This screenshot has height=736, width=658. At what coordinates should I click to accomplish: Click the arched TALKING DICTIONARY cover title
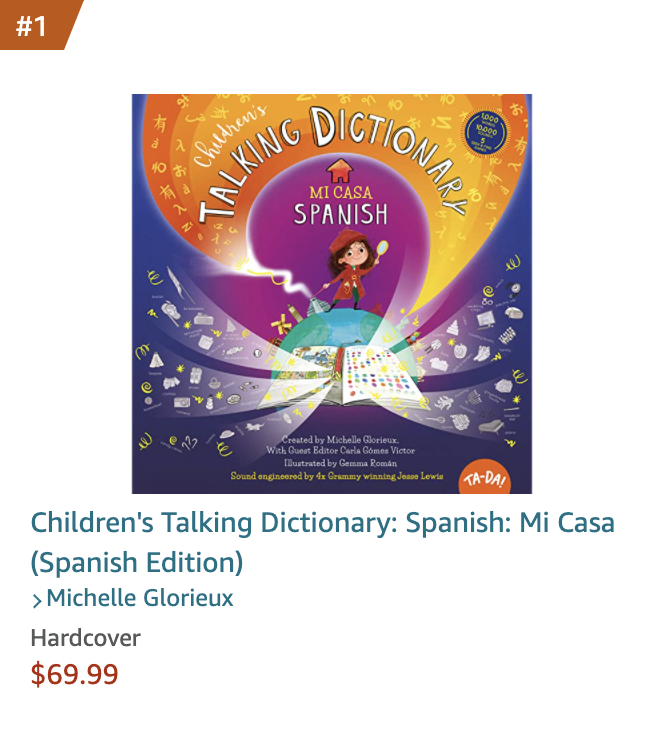333,162
